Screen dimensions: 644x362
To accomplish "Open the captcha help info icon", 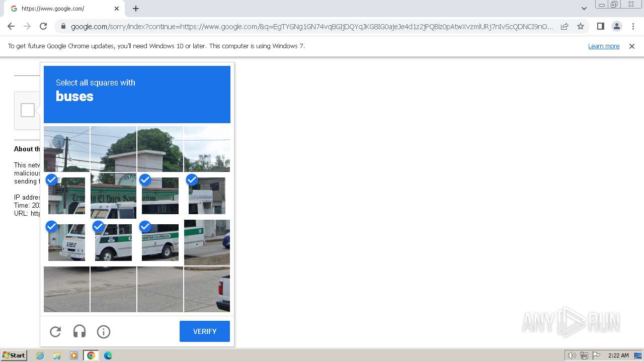I will 104,331.
